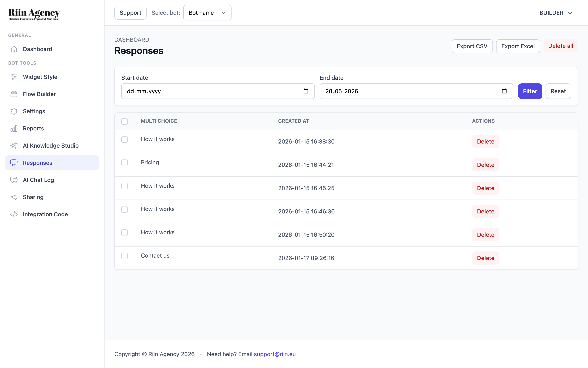This screenshot has width=588, height=368.
Task: Click the Riin Agency logo
Action: (34, 14)
